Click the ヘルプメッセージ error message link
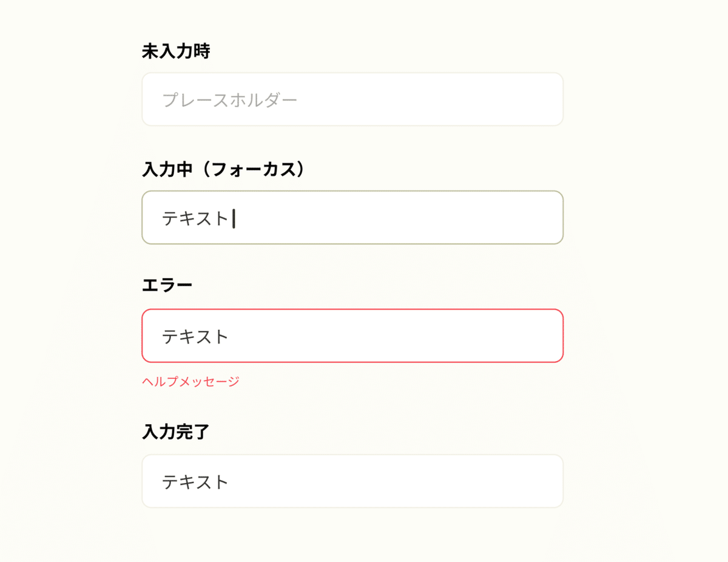 click(x=190, y=381)
